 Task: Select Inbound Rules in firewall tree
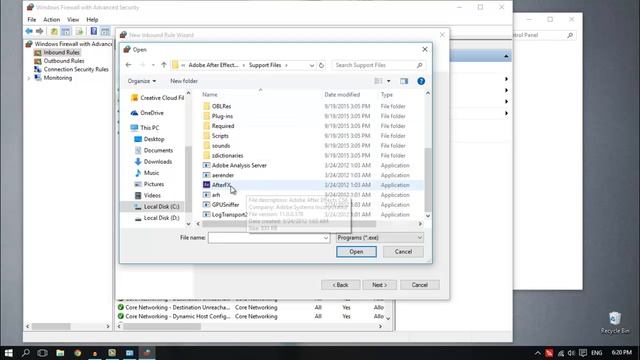pos(61,53)
